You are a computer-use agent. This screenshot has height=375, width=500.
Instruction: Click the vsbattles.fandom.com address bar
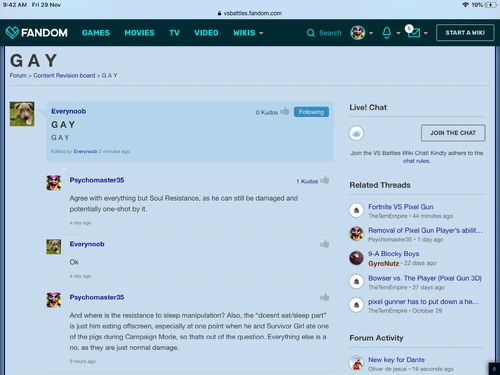(250, 13)
